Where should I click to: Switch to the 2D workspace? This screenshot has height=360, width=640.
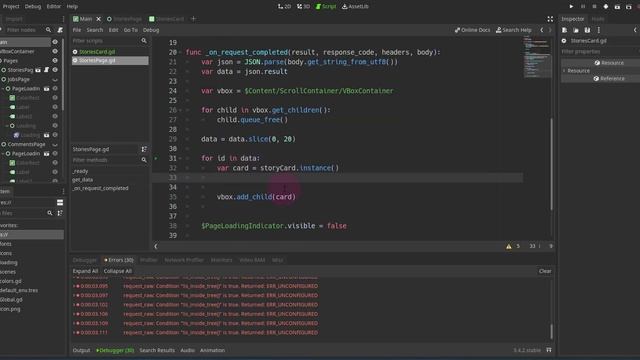(284, 7)
